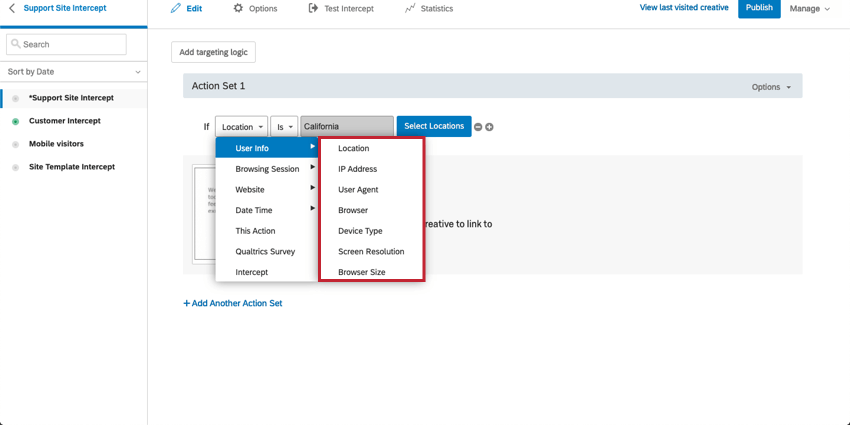The width and height of the screenshot is (850, 425).
Task: Click the creative preview thumbnail
Action: 204,215
